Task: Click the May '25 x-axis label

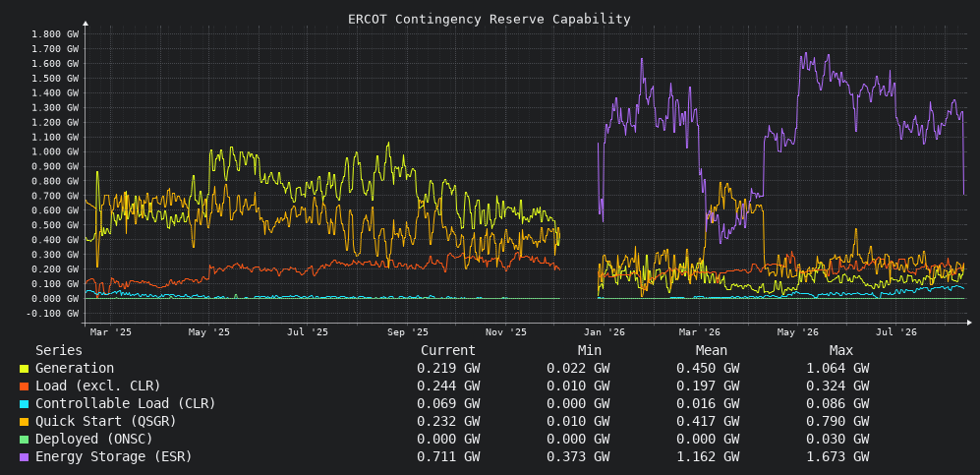Action: [209, 332]
